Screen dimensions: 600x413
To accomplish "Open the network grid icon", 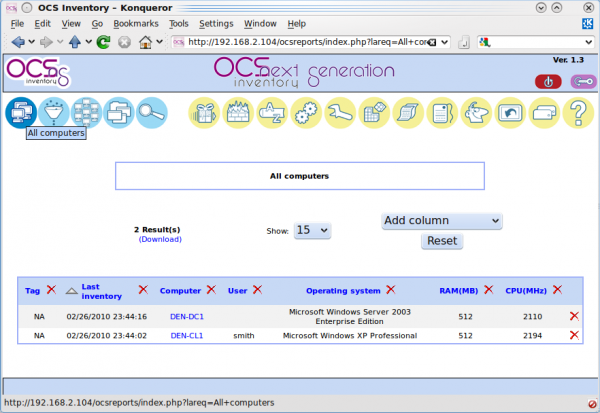I will pos(86,113).
